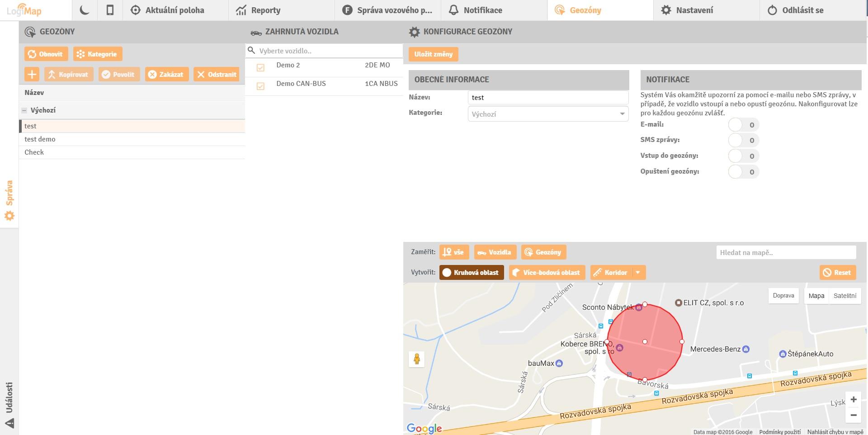Toggle the SMS zprávy switch
Screen dimensions: 868x435
pyautogui.click(x=743, y=140)
